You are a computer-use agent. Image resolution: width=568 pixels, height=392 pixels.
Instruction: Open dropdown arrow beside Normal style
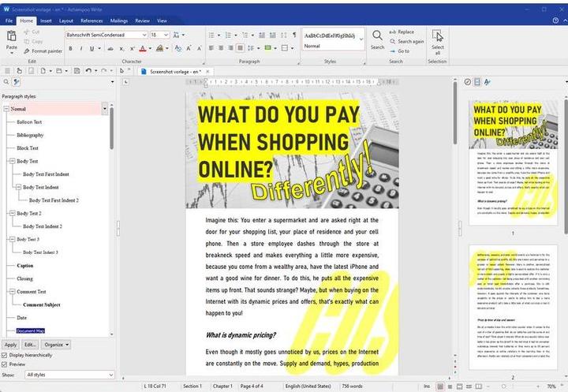tap(105, 109)
